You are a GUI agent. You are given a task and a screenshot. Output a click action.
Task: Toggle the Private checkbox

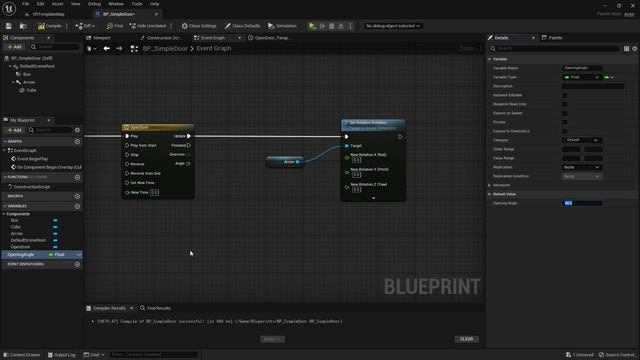(564, 122)
